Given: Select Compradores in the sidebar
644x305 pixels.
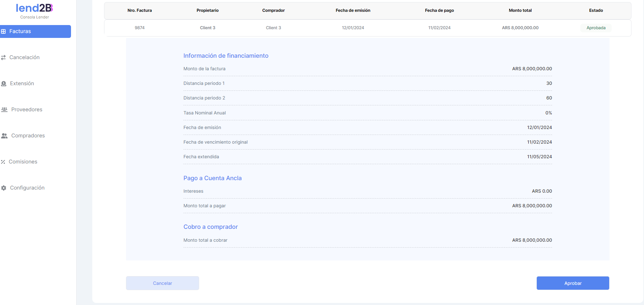Looking at the screenshot, I should [x=28, y=136].
